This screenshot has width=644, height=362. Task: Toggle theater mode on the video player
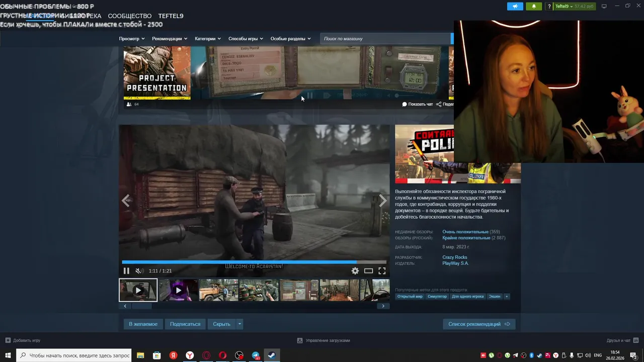pyautogui.click(x=369, y=270)
